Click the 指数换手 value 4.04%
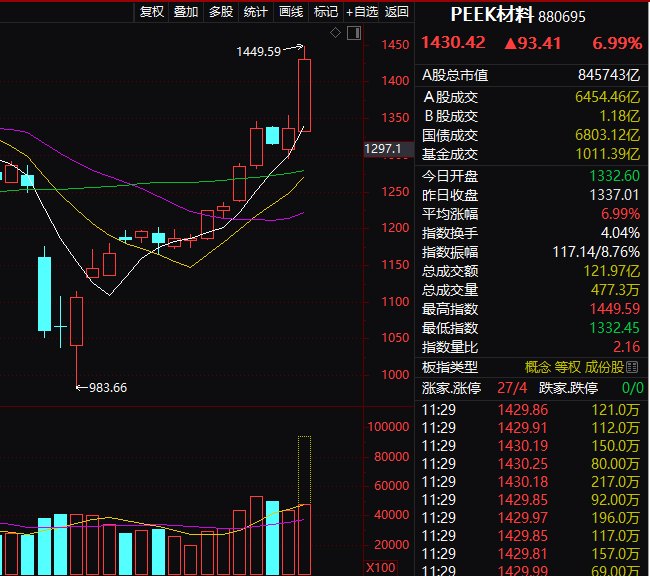 point(620,233)
